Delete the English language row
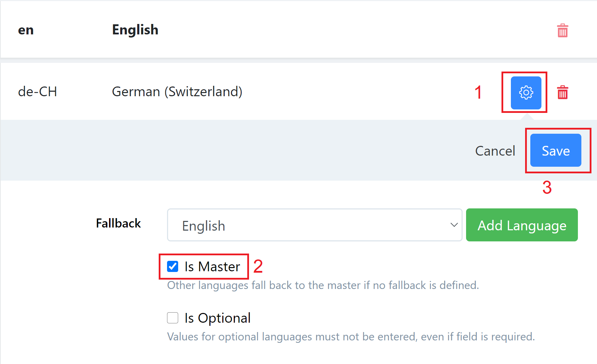 point(563,31)
